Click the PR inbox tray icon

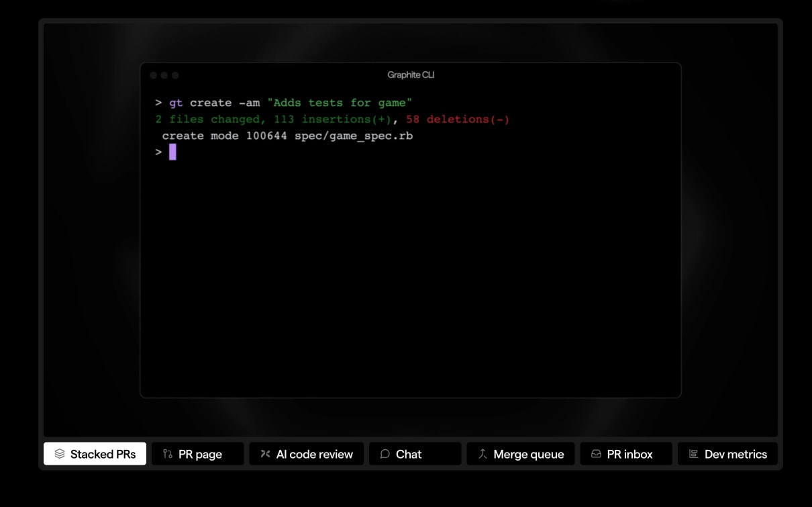tap(596, 454)
